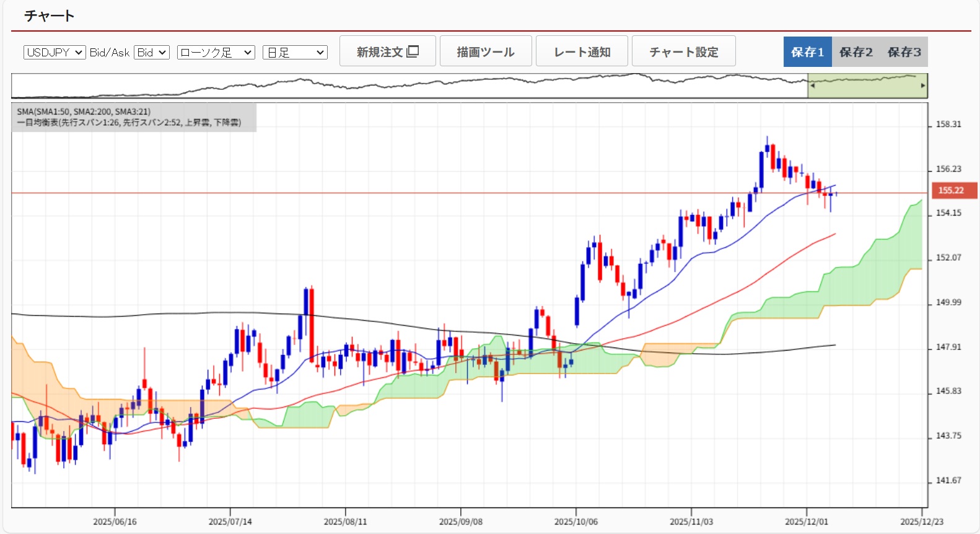Click the レート通知 rate alert button
The width and height of the screenshot is (980, 534).
pyautogui.click(x=582, y=51)
